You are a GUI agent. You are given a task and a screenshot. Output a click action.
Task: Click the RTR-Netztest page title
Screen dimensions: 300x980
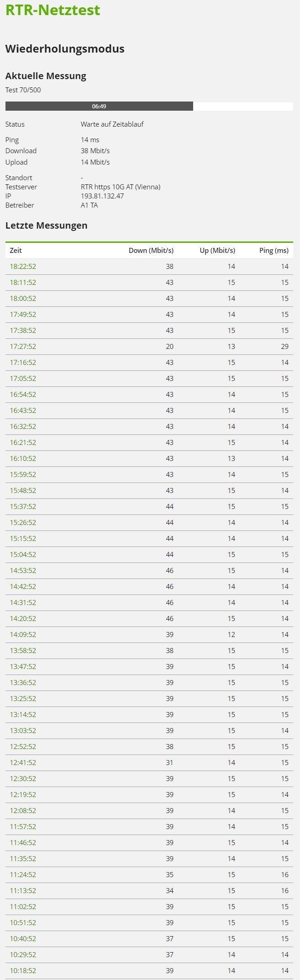pyautogui.click(x=53, y=10)
